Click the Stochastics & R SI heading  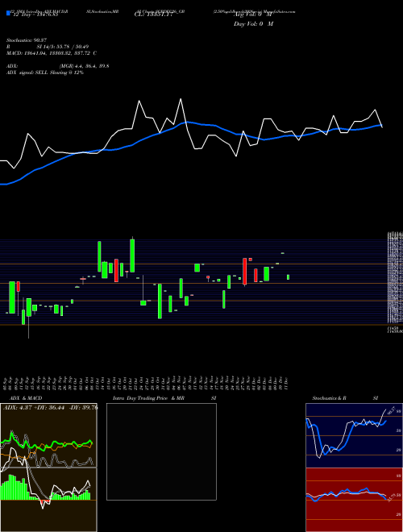(x=345, y=398)
